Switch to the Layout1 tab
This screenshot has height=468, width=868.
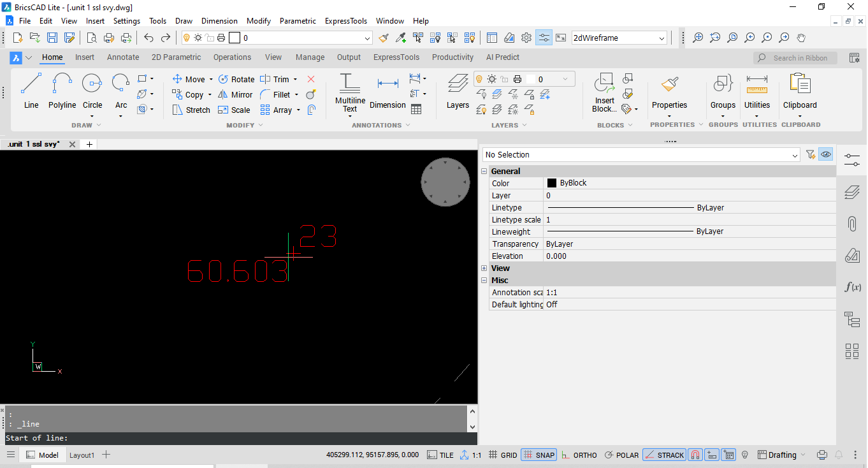82,455
